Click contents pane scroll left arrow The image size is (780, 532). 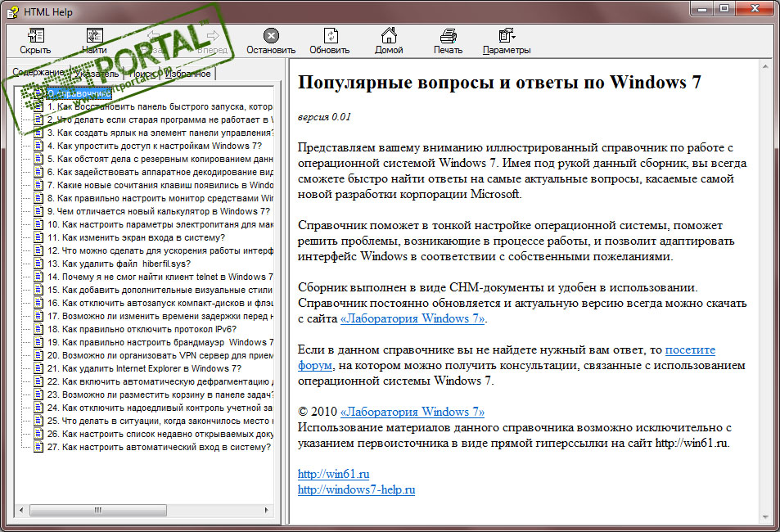click(x=21, y=510)
